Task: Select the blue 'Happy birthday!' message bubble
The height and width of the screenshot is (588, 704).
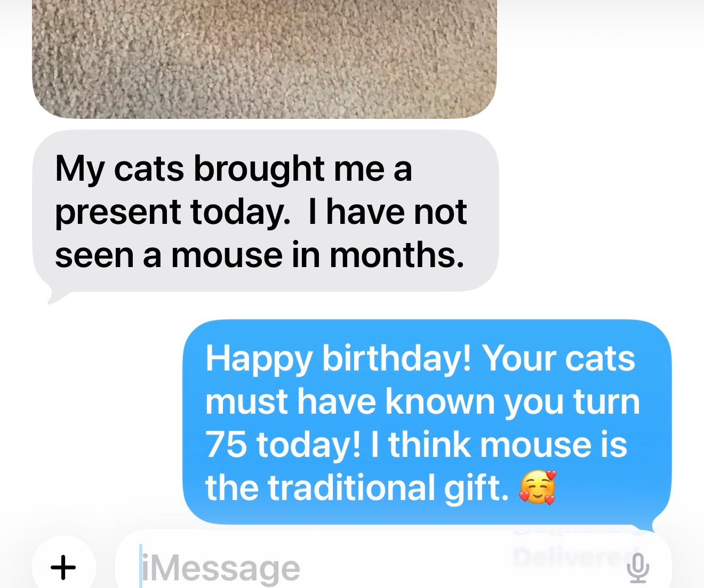Action: coord(427,421)
